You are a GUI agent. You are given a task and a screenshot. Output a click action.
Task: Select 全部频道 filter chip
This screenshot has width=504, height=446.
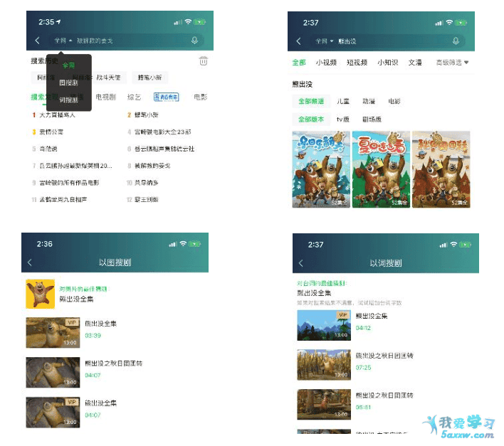[x=311, y=101]
